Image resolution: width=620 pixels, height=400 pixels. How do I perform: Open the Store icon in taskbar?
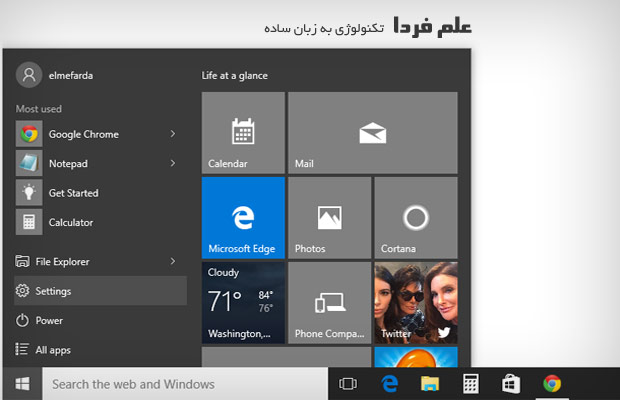coord(509,383)
